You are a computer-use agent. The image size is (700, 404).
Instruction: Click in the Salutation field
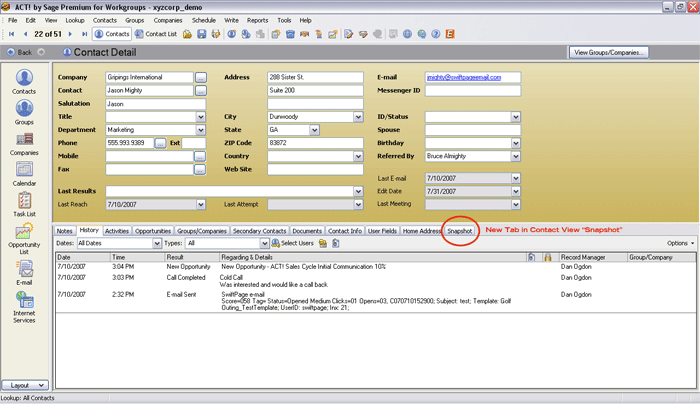[x=155, y=104]
